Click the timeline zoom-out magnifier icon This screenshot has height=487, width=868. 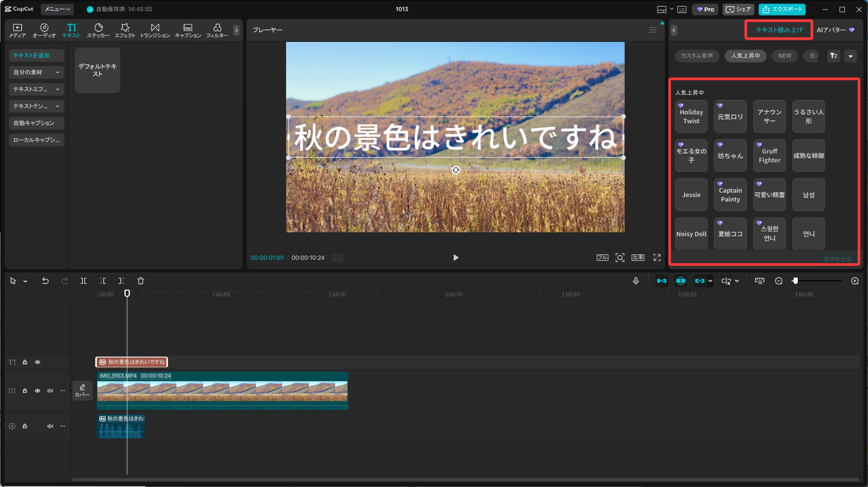779,281
